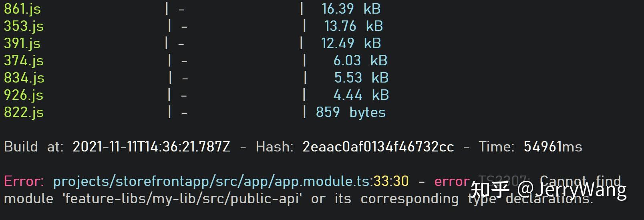Viewport: 644px width, 220px height.
Task: Select the 13.76 kB size text
Action: (354, 26)
